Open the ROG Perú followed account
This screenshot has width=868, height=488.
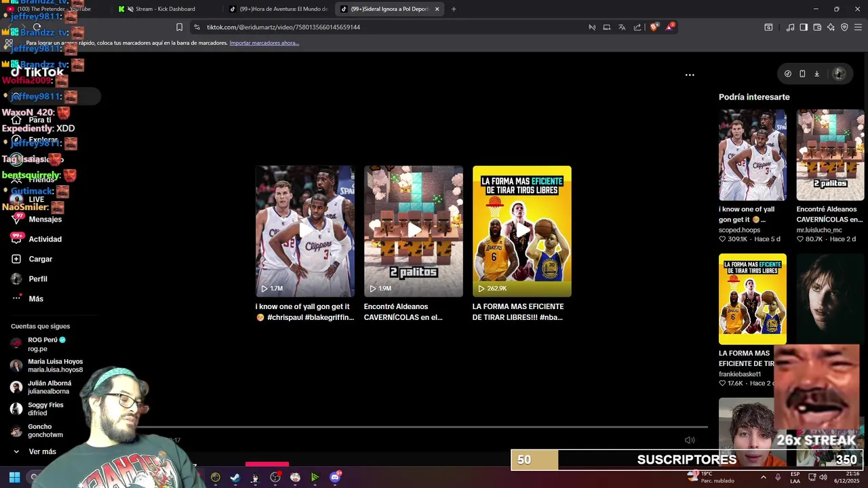tap(46, 344)
